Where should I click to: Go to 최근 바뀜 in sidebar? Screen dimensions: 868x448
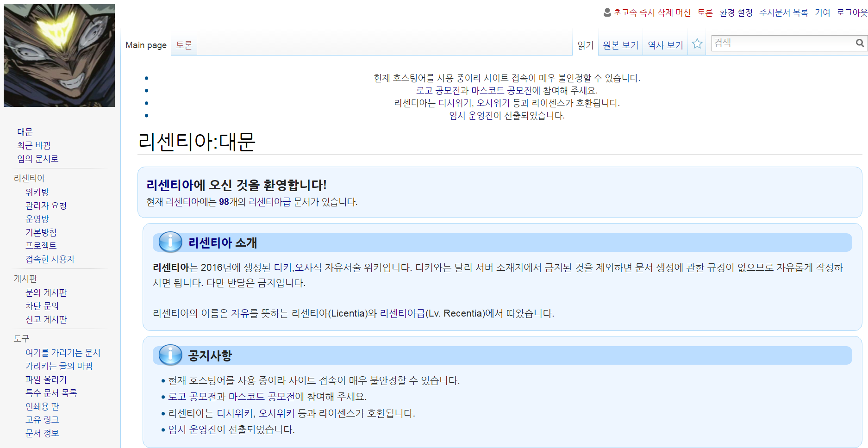(34, 145)
